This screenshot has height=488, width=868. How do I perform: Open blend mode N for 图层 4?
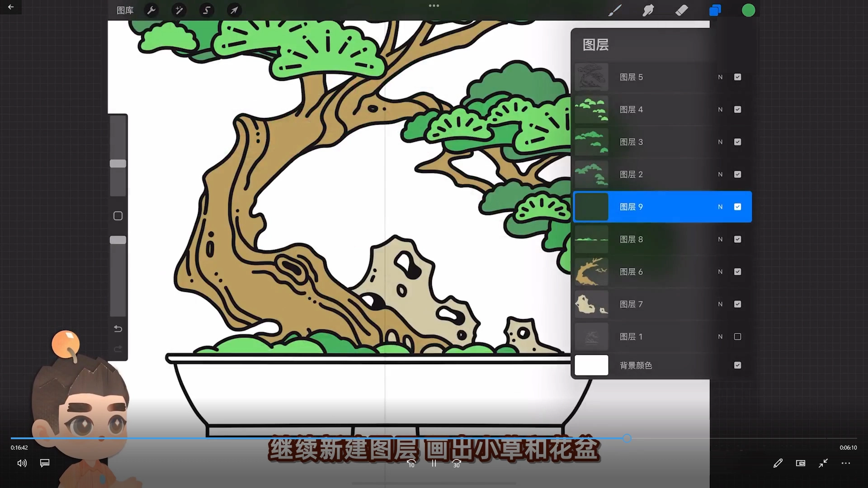(720, 110)
